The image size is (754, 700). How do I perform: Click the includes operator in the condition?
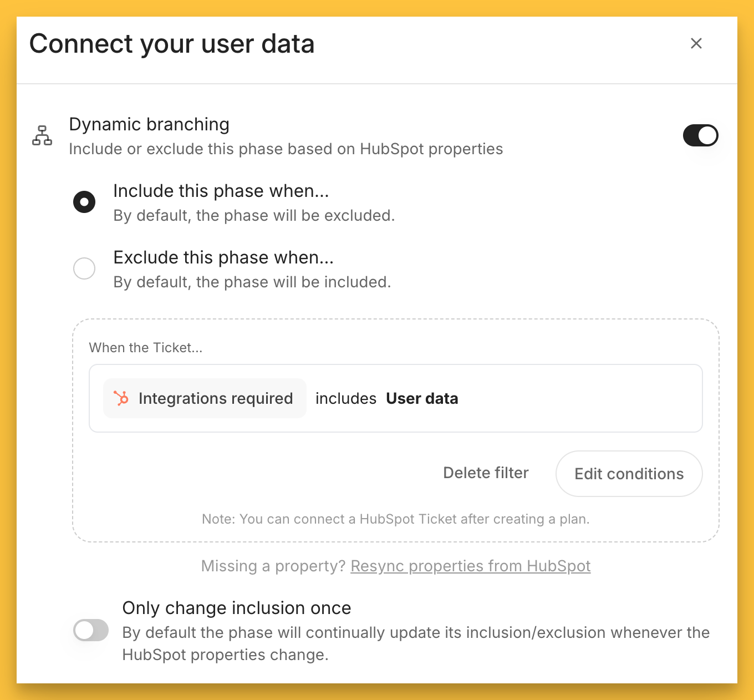point(346,398)
